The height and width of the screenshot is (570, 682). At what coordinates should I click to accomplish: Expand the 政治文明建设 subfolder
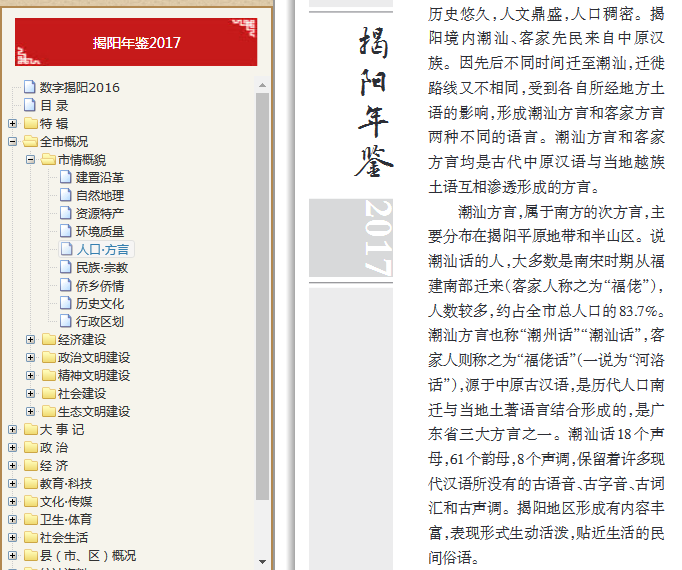pyautogui.click(x=30, y=357)
